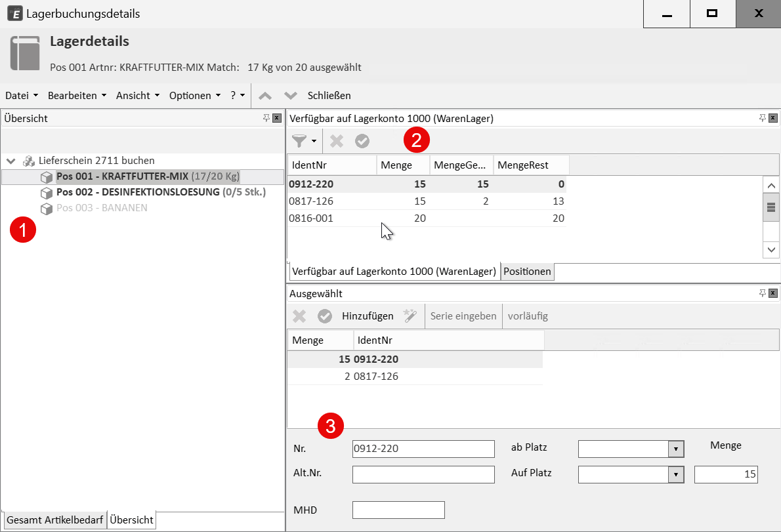Click the delete X icon in the Ausgewählt toolbar
Screen dimensions: 781x532
(299, 316)
